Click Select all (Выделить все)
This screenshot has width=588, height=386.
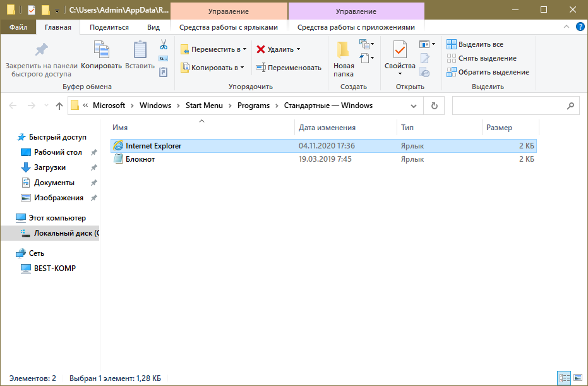click(475, 44)
